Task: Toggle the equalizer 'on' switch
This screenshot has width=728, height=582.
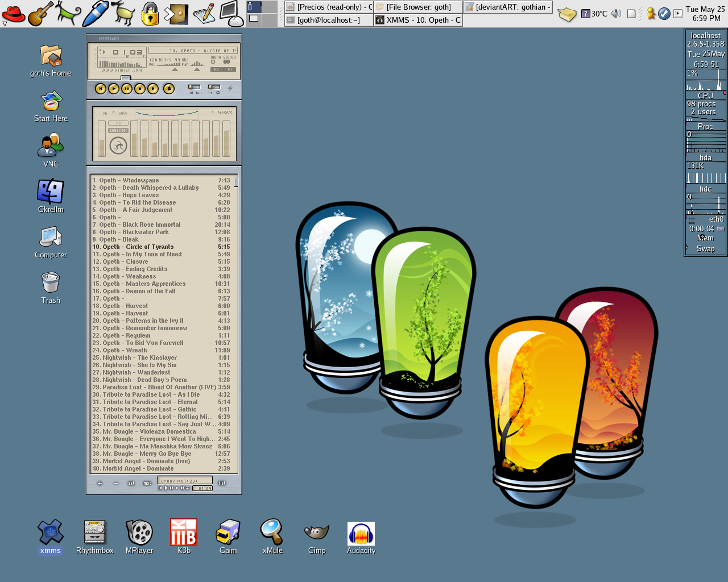Action: coord(101,113)
